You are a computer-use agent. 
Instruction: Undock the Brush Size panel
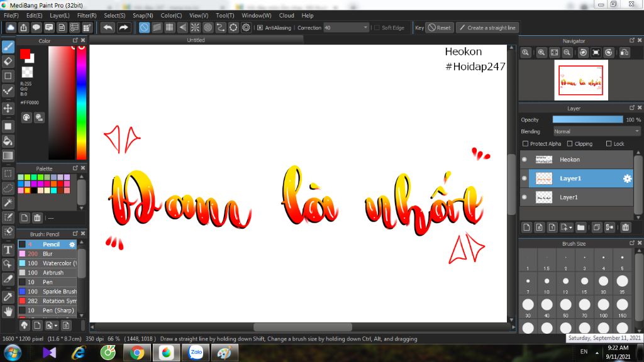(x=631, y=243)
